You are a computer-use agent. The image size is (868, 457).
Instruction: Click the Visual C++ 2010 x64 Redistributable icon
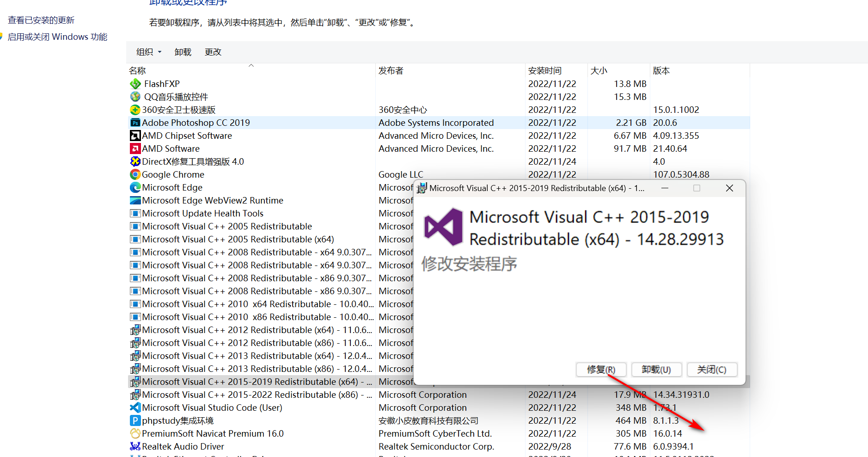[135, 304]
